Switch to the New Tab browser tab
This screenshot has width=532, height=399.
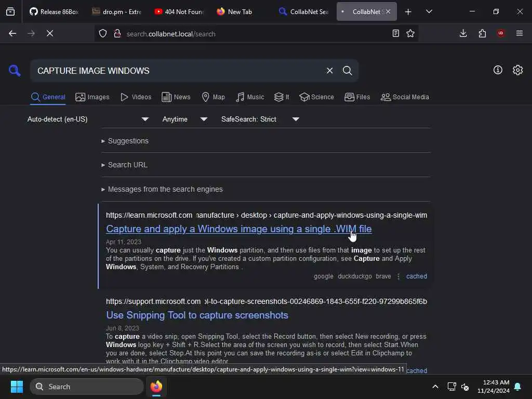tap(241, 12)
